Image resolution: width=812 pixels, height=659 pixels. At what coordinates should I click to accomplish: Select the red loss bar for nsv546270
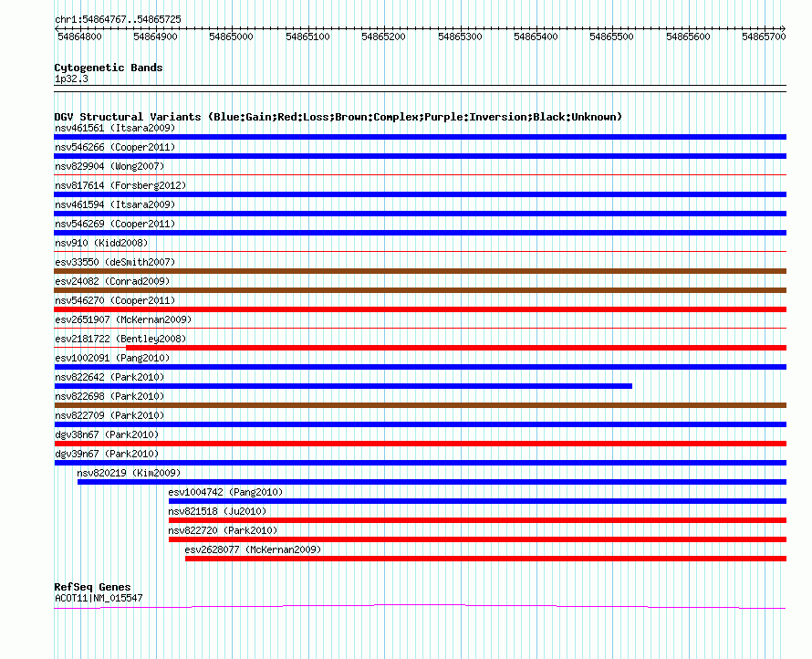[420, 309]
